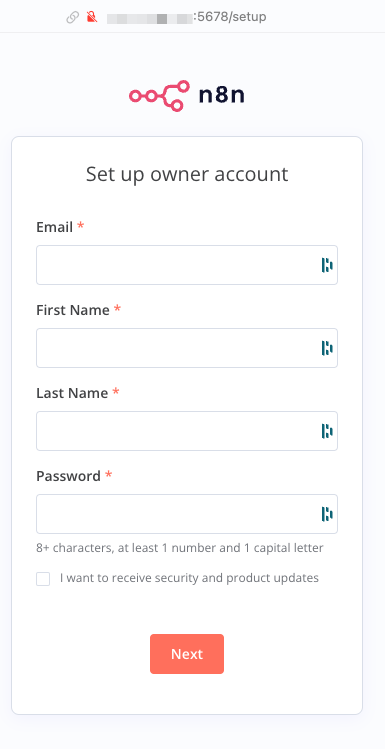Open password manager icon in First Name field
385x749 pixels.
(327, 348)
